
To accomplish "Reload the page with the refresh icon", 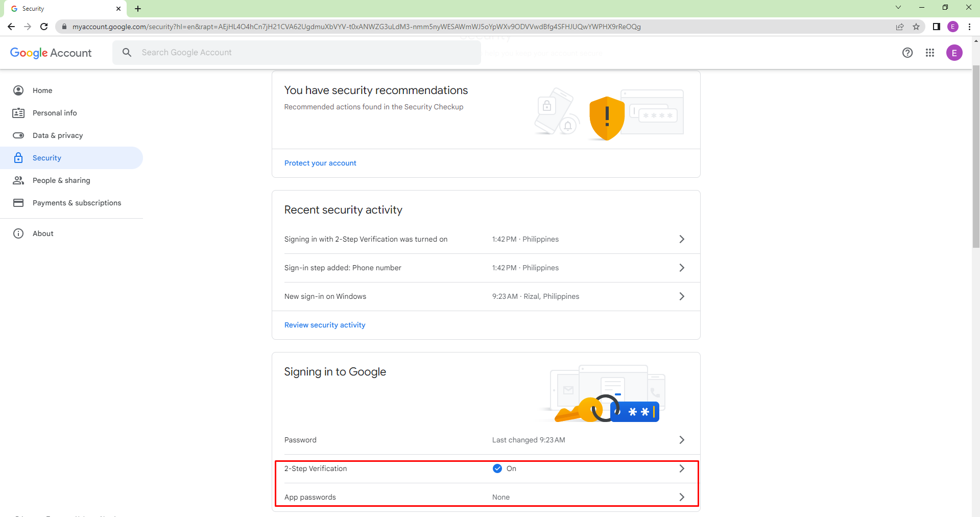I will (x=44, y=27).
